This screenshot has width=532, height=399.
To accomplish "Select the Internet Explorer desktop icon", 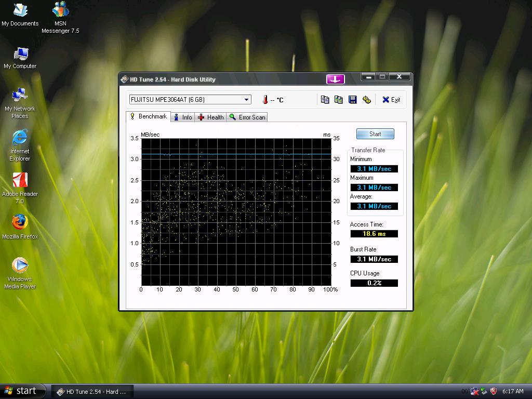I will coord(20,145).
